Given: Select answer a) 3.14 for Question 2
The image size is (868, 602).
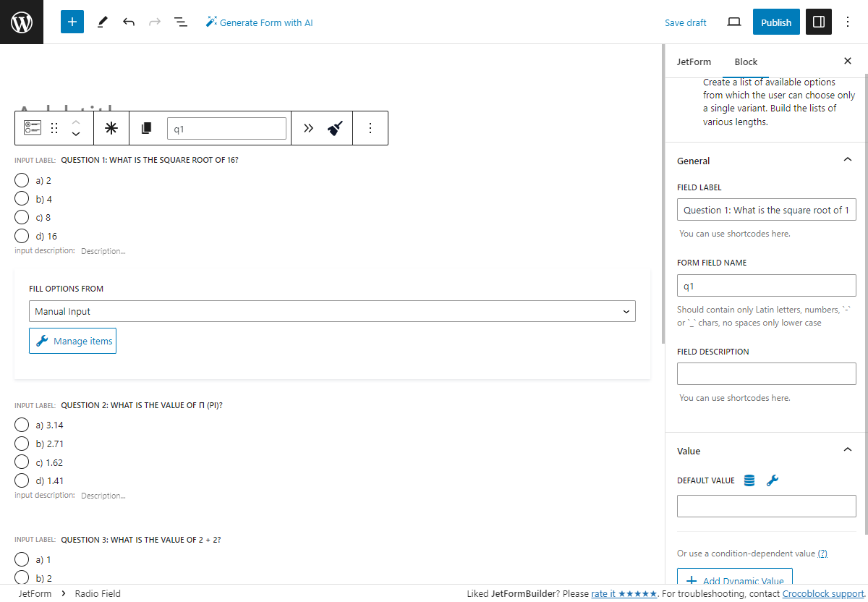Looking at the screenshot, I should coord(21,425).
